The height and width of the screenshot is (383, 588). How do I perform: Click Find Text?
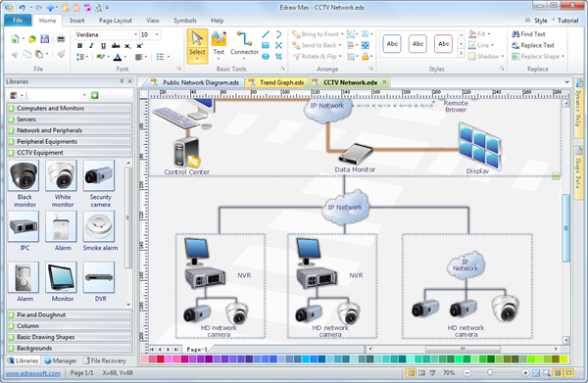tap(528, 34)
